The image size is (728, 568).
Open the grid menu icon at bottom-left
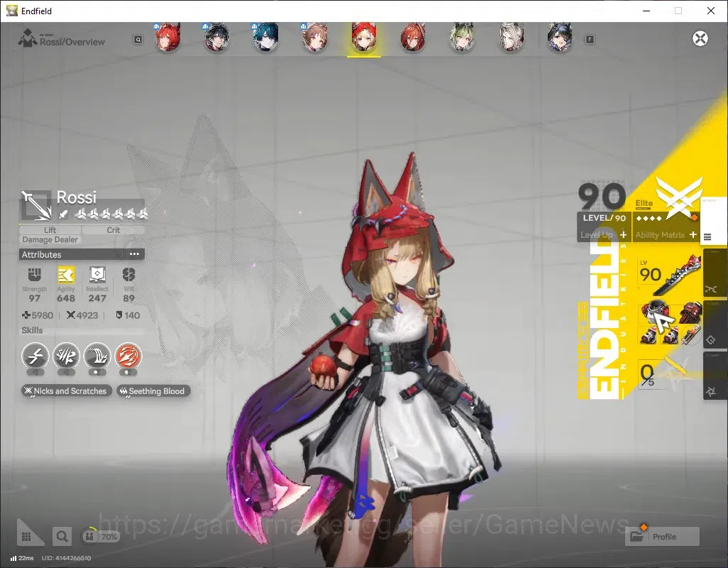26,537
